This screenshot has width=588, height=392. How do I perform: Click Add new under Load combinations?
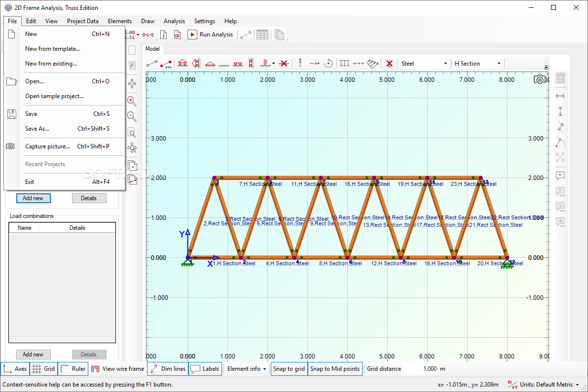pos(33,355)
